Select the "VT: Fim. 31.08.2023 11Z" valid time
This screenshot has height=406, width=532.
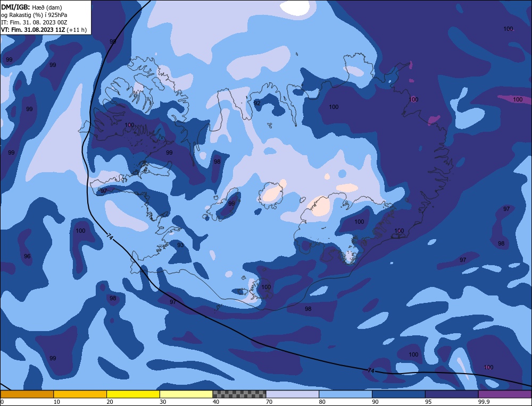pos(33,30)
